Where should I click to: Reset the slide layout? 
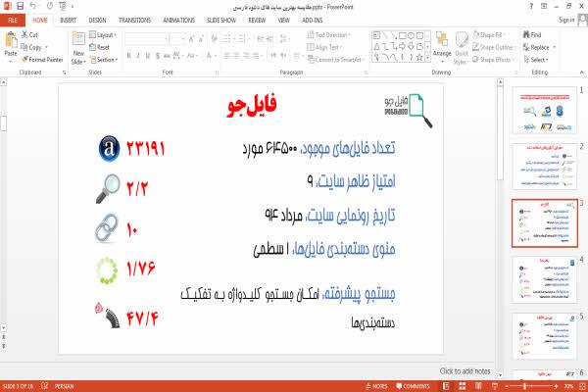pos(99,47)
